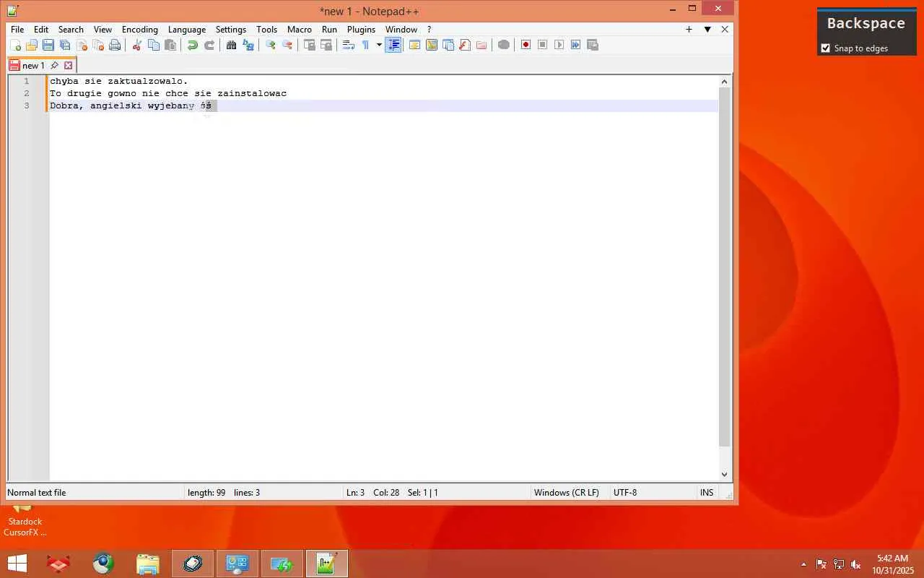924x578 pixels.
Task: Click the Synchronize Horizontal Scrolling icon
Action: pos(326,45)
